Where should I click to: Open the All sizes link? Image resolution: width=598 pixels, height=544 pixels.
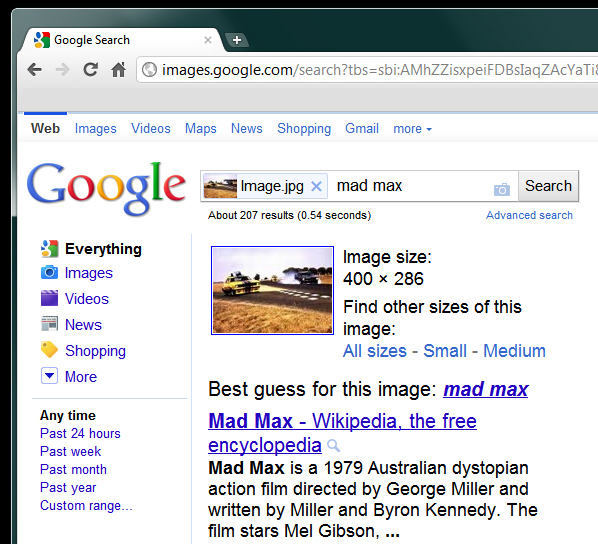pos(375,351)
